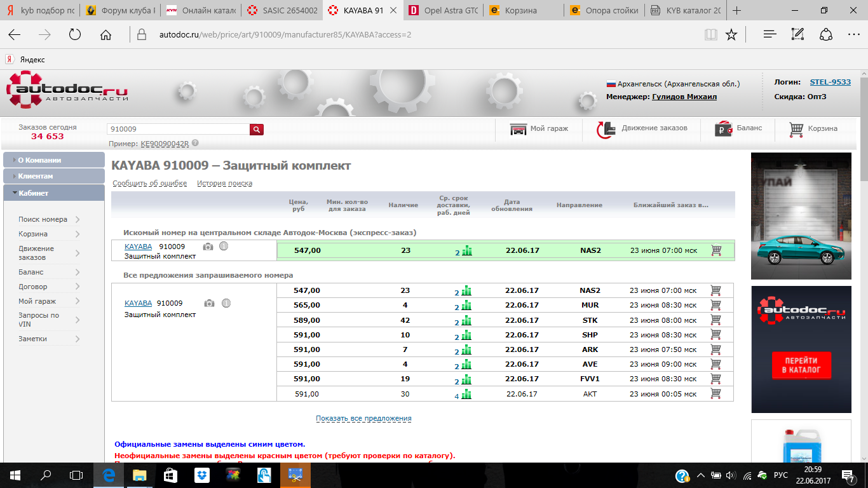Click the Показать все предложения link
The image size is (868, 488).
[x=363, y=418]
